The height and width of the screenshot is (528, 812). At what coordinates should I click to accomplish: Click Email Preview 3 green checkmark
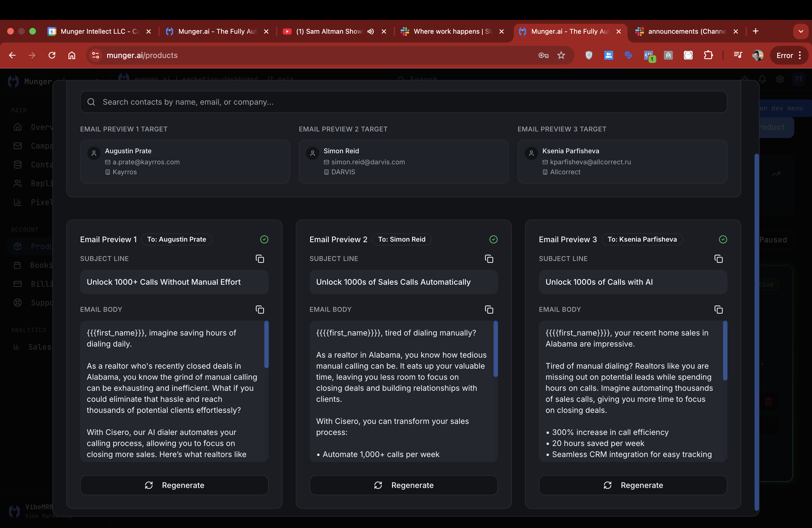tap(723, 239)
